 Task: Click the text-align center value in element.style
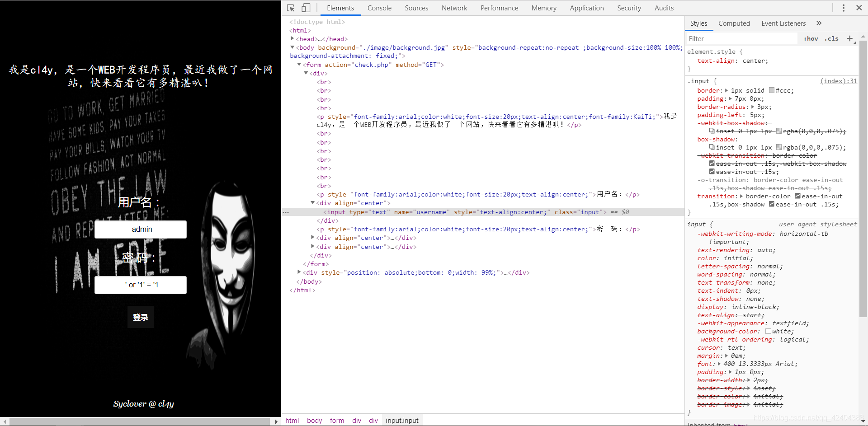[x=755, y=61]
